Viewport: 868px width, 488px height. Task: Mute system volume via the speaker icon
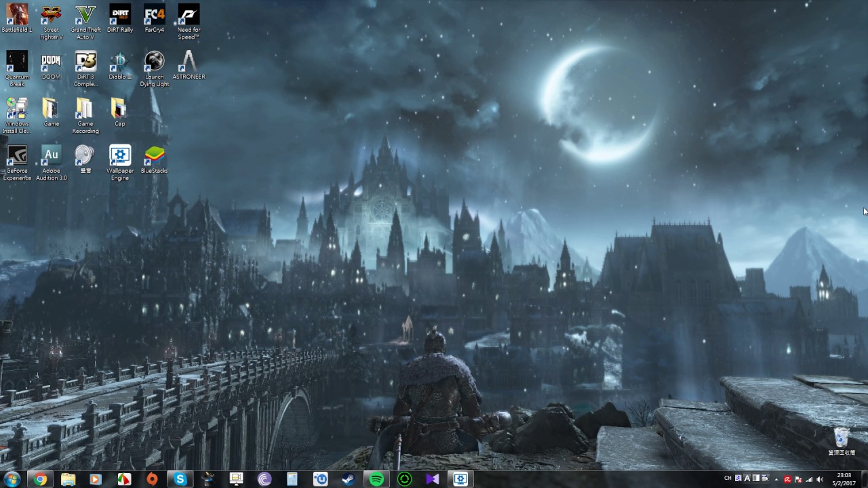819,479
